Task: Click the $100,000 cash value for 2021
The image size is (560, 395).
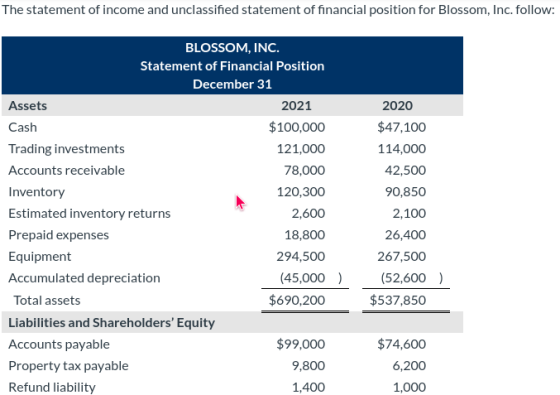Action: click(x=297, y=127)
